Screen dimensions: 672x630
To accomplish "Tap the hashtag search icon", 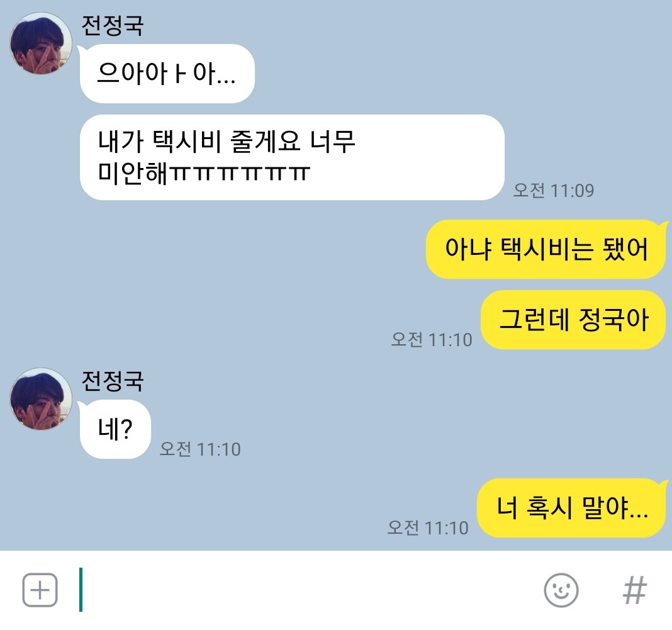I will tap(635, 590).
